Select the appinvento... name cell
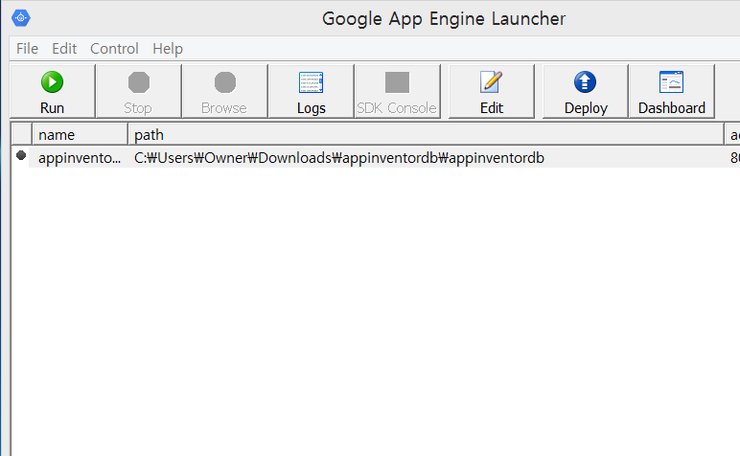Image resolution: width=740 pixels, height=456 pixels. coord(79,158)
